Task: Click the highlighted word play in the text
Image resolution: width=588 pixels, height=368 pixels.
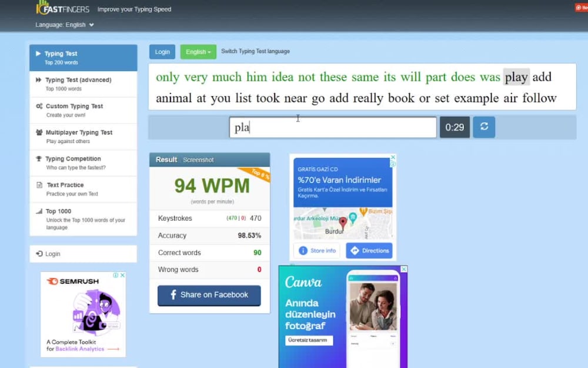Action: (516, 77)
